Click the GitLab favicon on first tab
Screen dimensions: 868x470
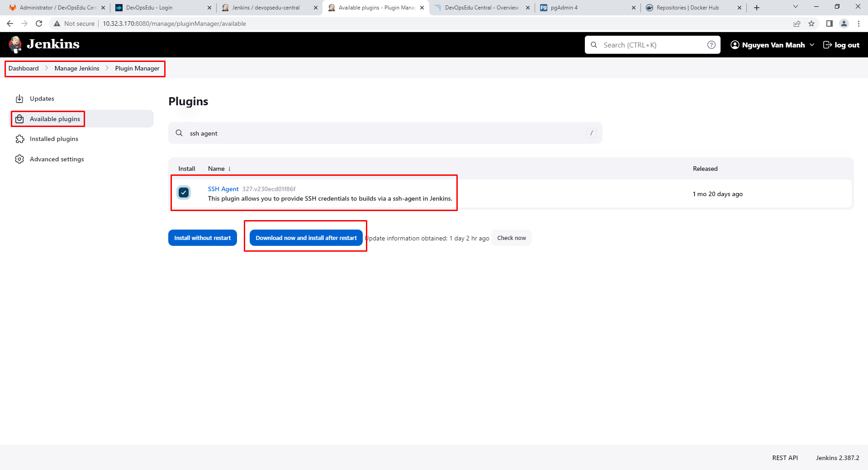click(x=12, y=8)
